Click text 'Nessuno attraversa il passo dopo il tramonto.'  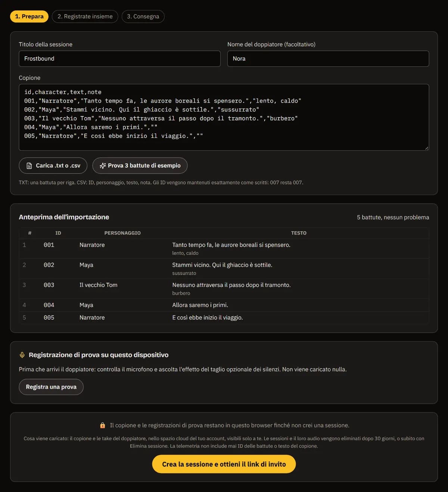[x=231, y=285]
